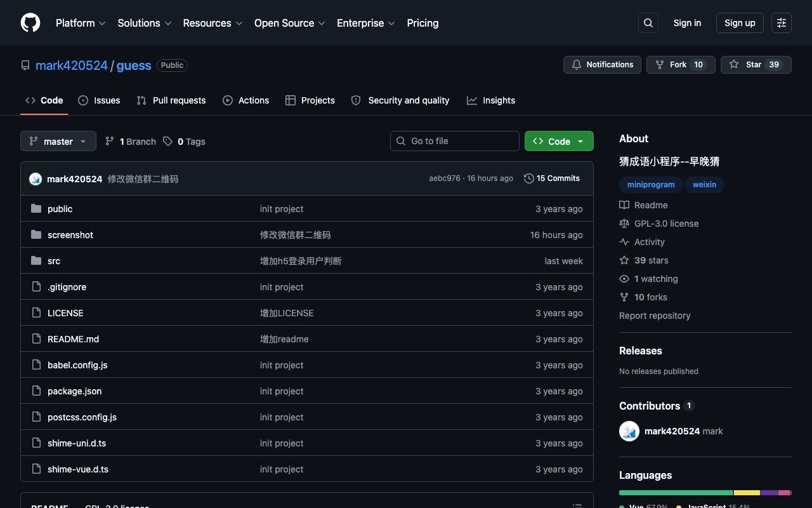Click the weixin topic tag
Image resolution: width=812 pixels, height=508 pixels.
(704, 185)
